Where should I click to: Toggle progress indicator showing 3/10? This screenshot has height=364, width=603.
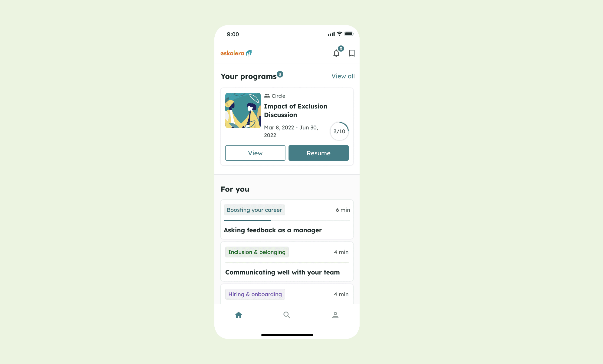(x=339, y=131)
